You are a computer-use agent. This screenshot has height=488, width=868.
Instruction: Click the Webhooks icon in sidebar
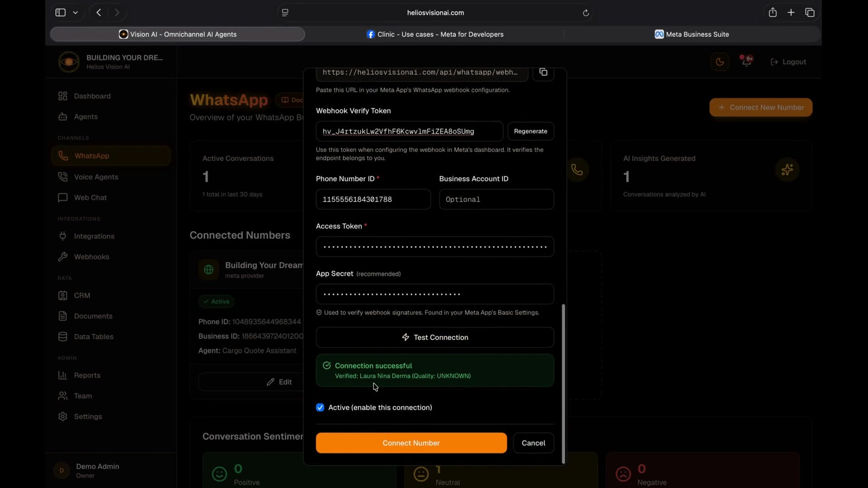click(63, 257)
